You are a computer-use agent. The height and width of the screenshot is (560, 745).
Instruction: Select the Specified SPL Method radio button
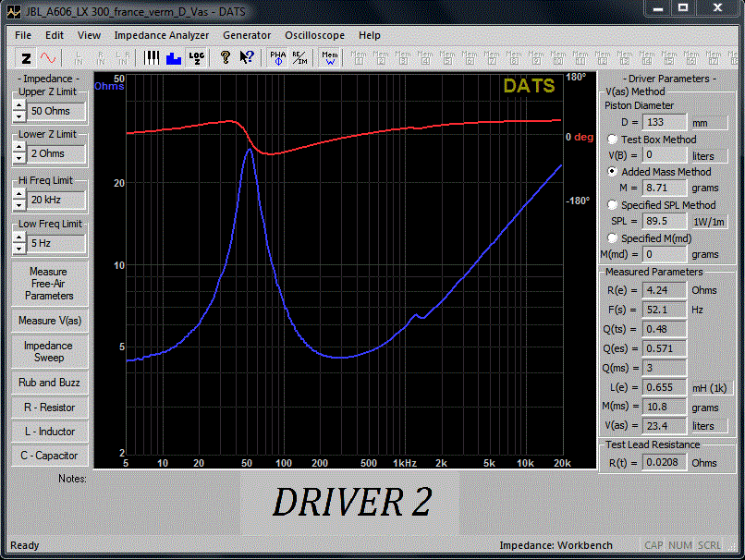pyautogui.click(x=613, y=205)
